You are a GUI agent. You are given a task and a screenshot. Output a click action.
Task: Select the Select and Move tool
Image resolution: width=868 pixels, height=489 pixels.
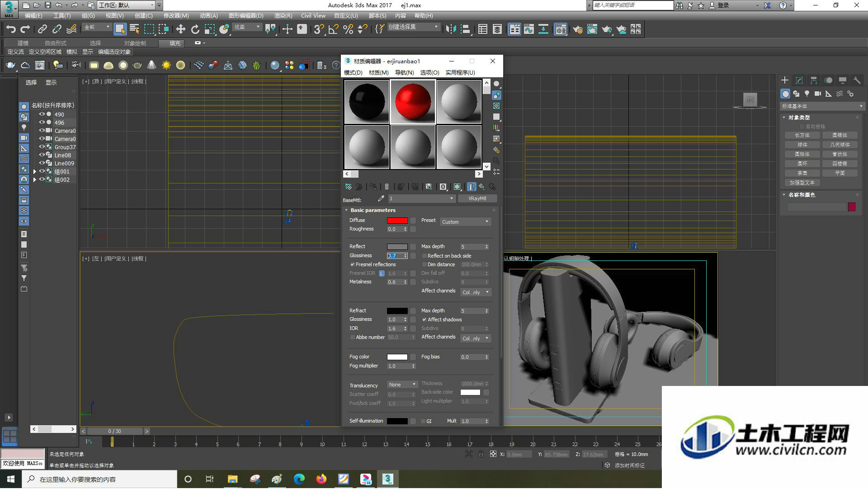181,29
